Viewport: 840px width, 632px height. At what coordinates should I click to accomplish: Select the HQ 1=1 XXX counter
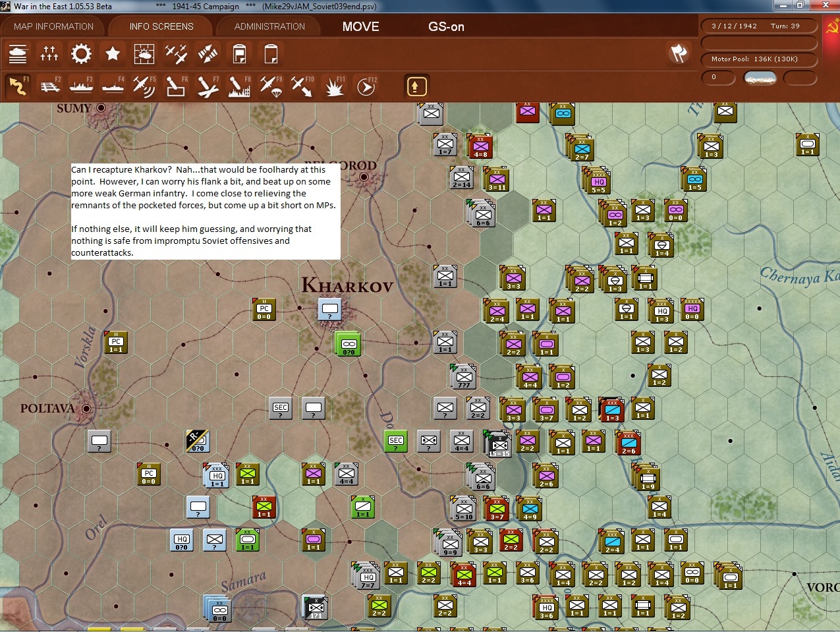[217, 475]
